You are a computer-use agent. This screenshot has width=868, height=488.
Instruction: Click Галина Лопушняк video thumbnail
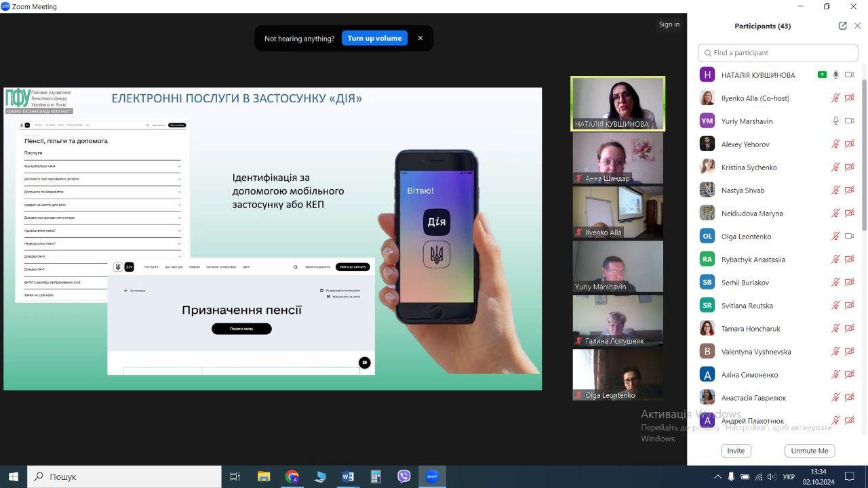tap(618, 321)
